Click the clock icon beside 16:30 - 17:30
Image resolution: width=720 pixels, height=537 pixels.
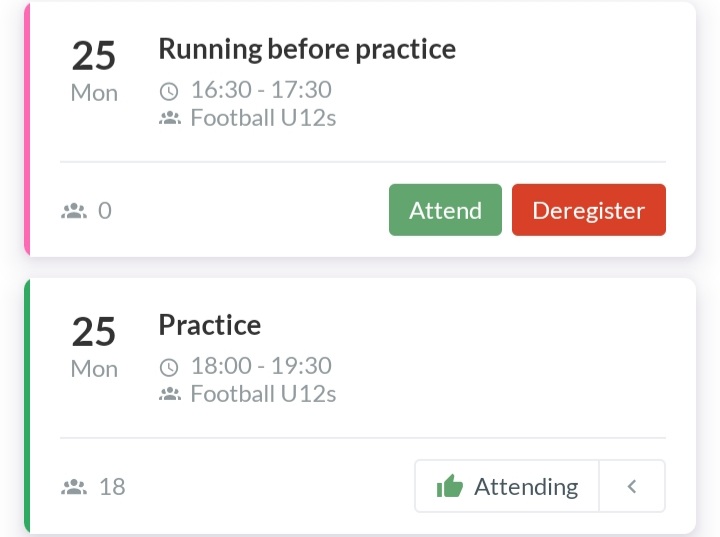169,91
